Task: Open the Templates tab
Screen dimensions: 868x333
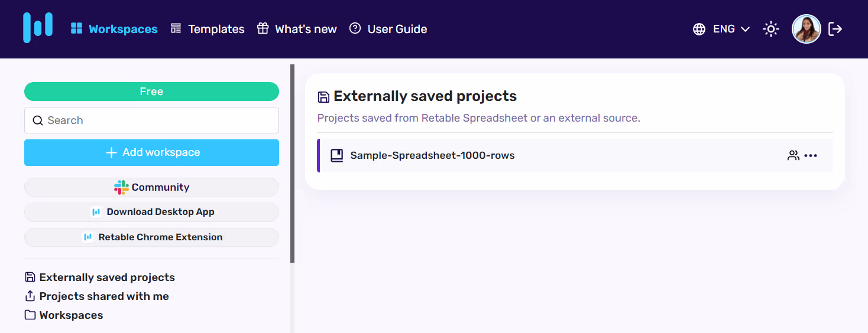Action: pos(208,29)
